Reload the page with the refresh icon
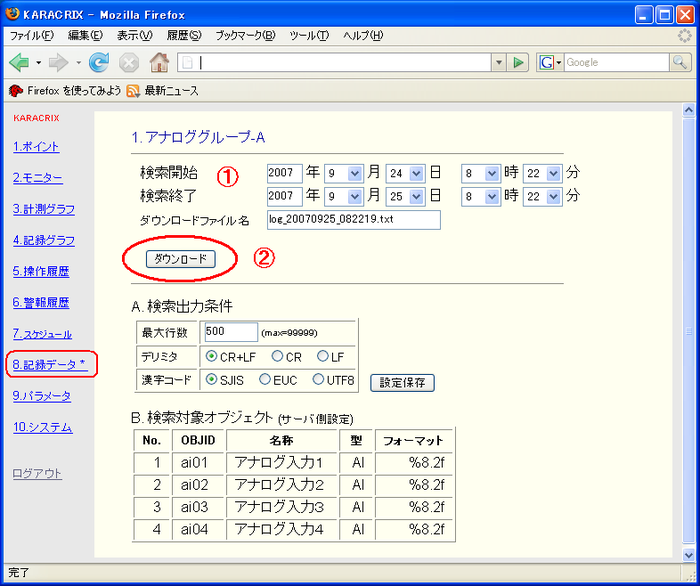 (x=99, y=62)
